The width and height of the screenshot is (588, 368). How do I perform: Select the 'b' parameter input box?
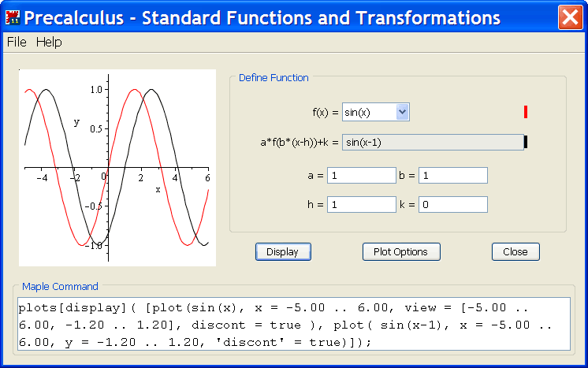click(x=452, y=176)
